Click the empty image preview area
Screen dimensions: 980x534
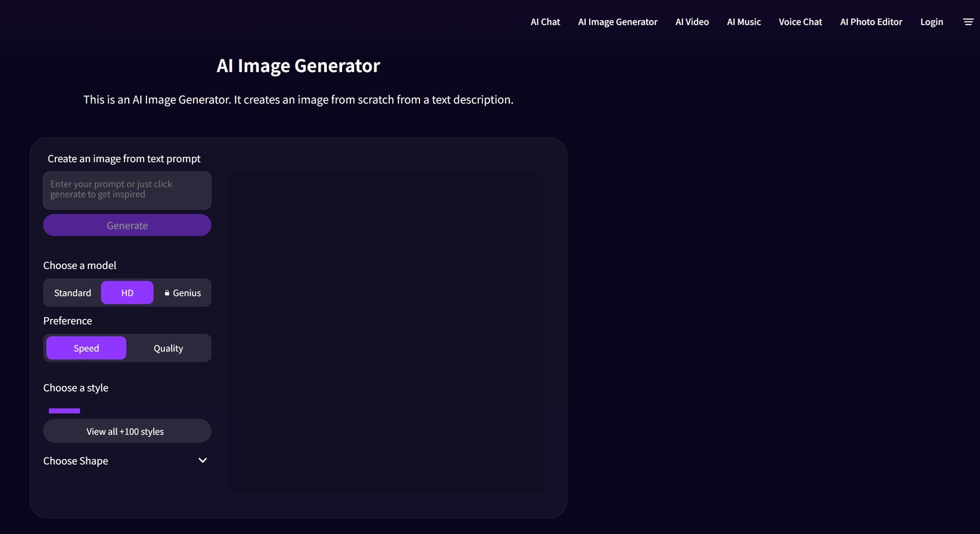pyautogui.click(x=386, y=332)
